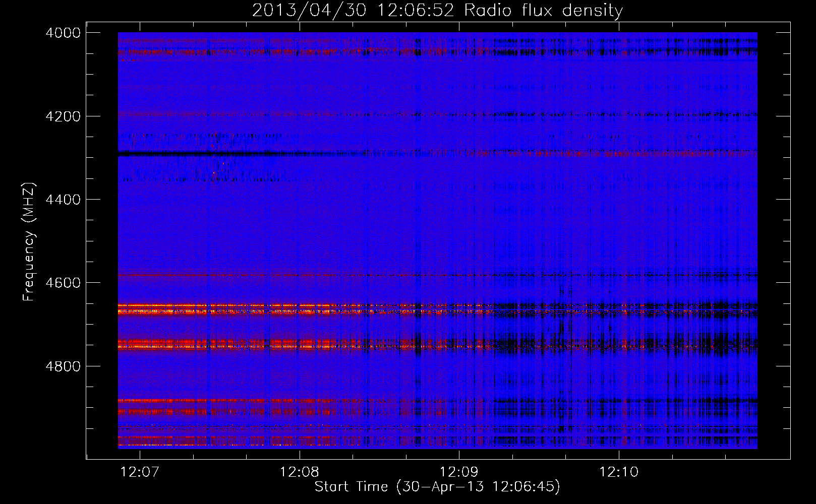The width and height of the screenshot is (816, 504).
Task: Click the 12:10 time axis label
Action: [x=619, y=472]
